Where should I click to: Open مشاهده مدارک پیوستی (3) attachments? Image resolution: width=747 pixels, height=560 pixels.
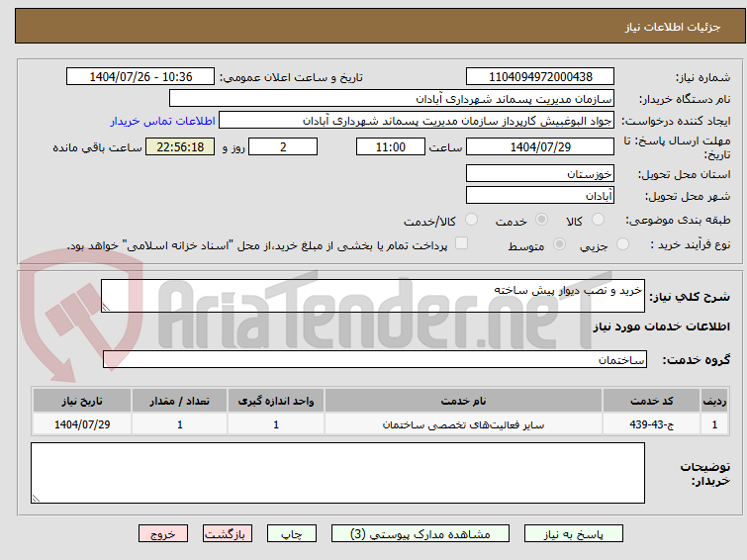tap(420, 534)
